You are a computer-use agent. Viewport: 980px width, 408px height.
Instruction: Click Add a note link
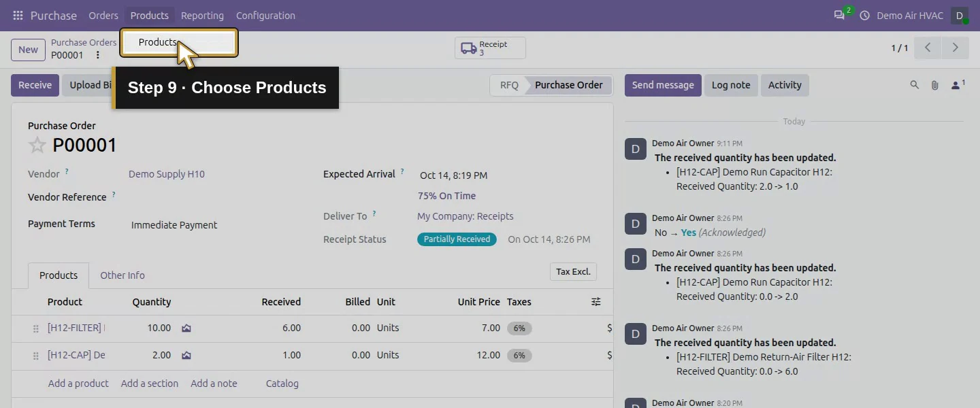(x=214, y=384)
